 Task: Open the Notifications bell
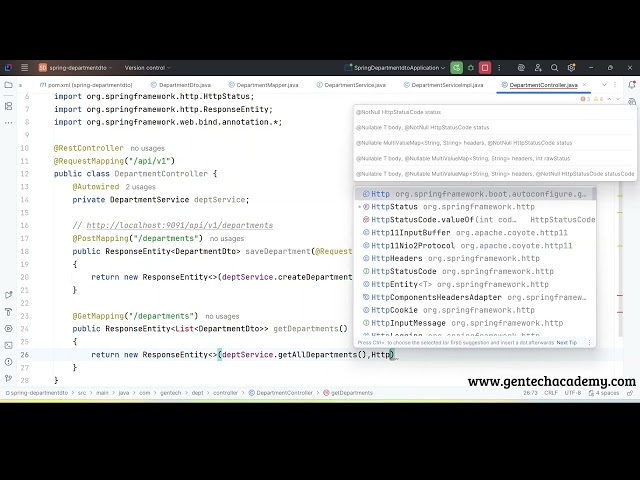pyautogui.click(x=632, y=85)
